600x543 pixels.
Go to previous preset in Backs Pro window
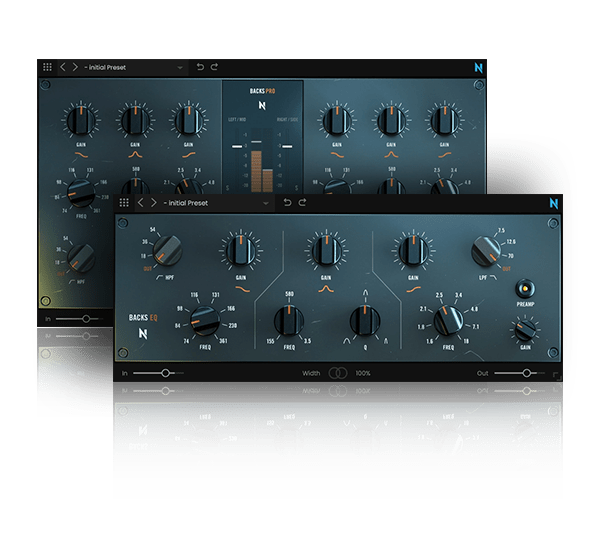pyautogui.click(x=63, y=67)
